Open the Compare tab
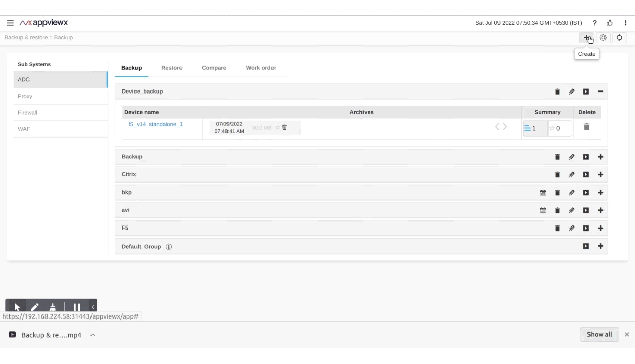635x364 pixels. click(214, 68)
